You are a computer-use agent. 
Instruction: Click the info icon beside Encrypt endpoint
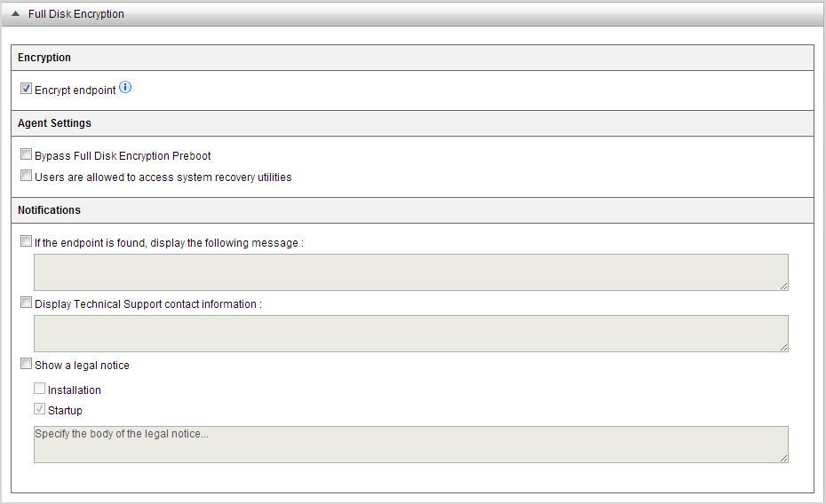(x=125, y=88)
